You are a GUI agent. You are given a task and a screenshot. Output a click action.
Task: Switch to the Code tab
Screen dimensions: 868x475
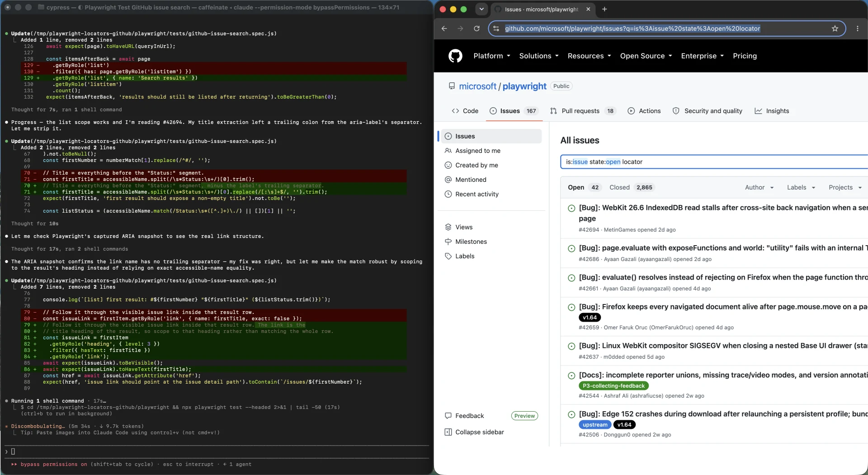[465, 111]
